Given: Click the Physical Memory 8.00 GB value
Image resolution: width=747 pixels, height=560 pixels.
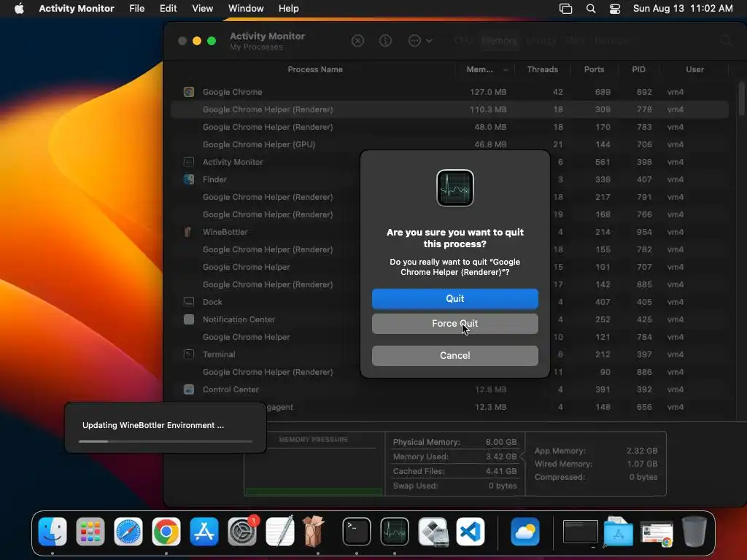Looking at the screenshot, I should point(501,442).
